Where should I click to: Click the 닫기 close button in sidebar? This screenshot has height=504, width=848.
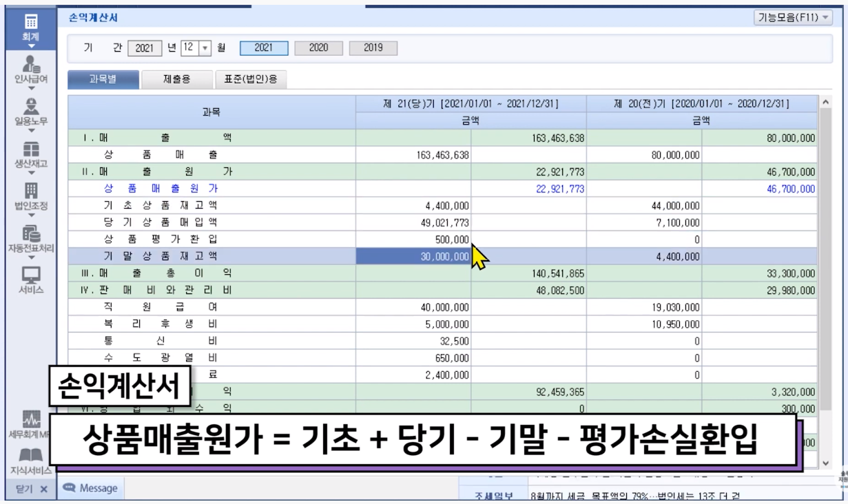(30, 488)
